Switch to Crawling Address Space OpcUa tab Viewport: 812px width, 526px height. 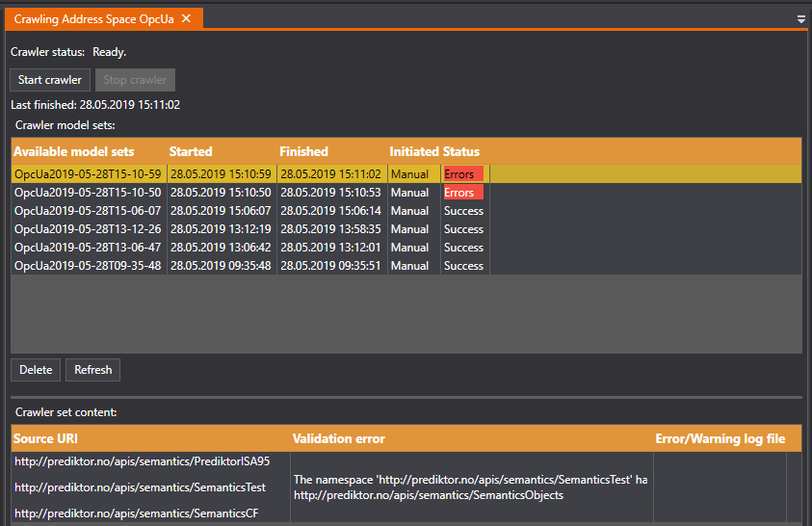coord(94,18)
